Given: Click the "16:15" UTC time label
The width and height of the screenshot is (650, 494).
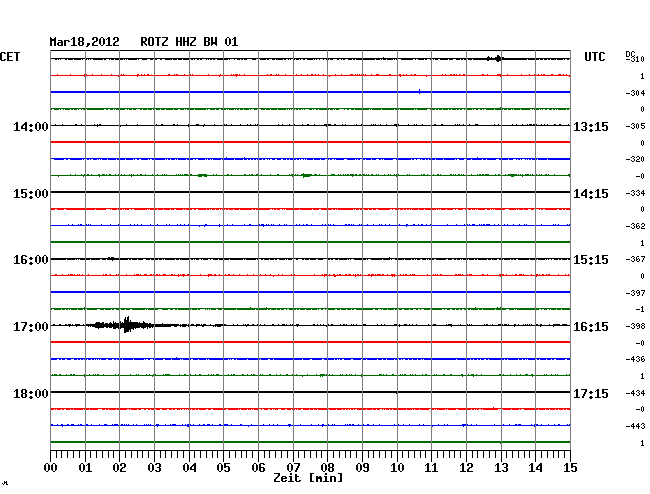Looking at the screenshot, I should click(x=591, y=327).
